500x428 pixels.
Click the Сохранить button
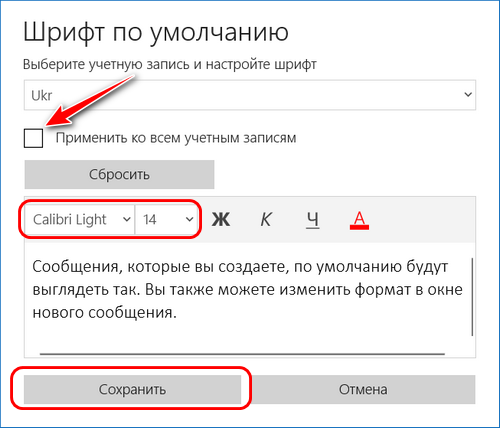tap(132, 389)
